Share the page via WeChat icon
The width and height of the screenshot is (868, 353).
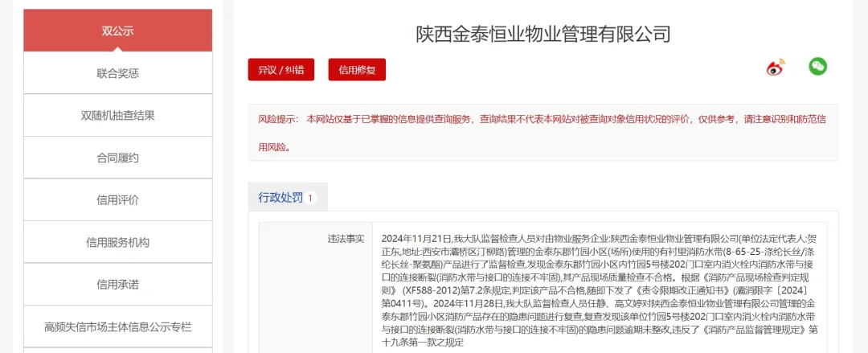point(817,67)
